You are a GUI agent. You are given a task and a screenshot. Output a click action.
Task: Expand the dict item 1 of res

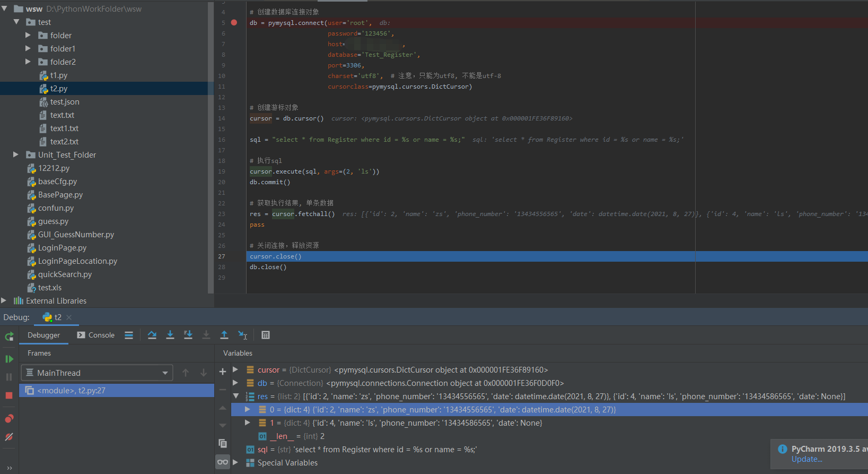click(248, 423)
